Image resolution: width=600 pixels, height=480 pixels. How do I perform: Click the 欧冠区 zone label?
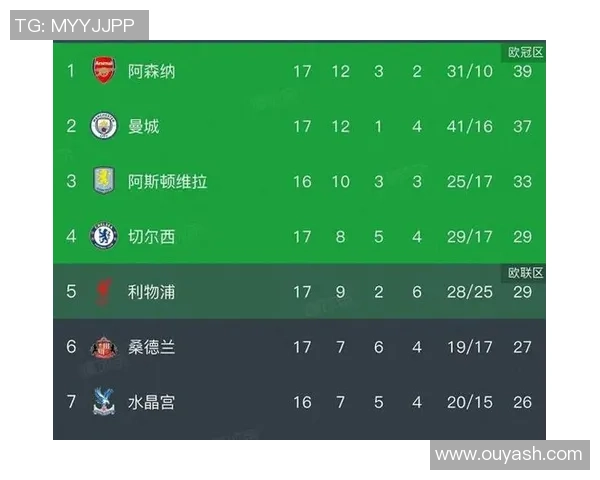click(525, 52)
